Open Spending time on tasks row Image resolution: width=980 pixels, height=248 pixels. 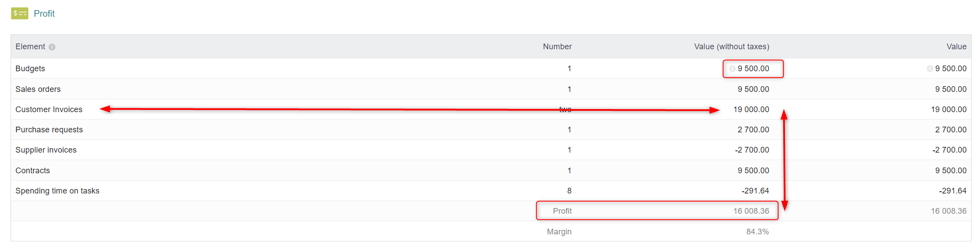pyautogui.click(x=491, y=191)
